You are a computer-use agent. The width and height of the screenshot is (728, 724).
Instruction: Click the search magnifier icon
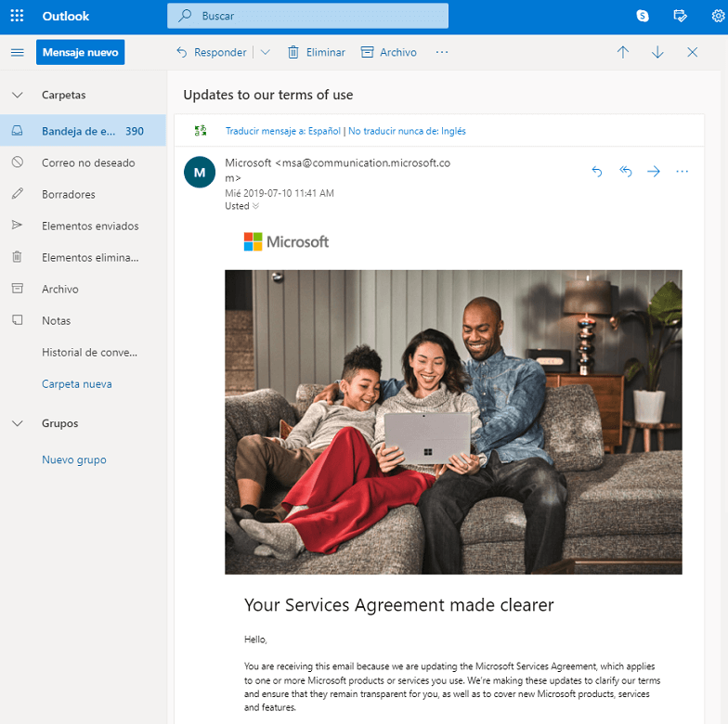click(185, 15)
